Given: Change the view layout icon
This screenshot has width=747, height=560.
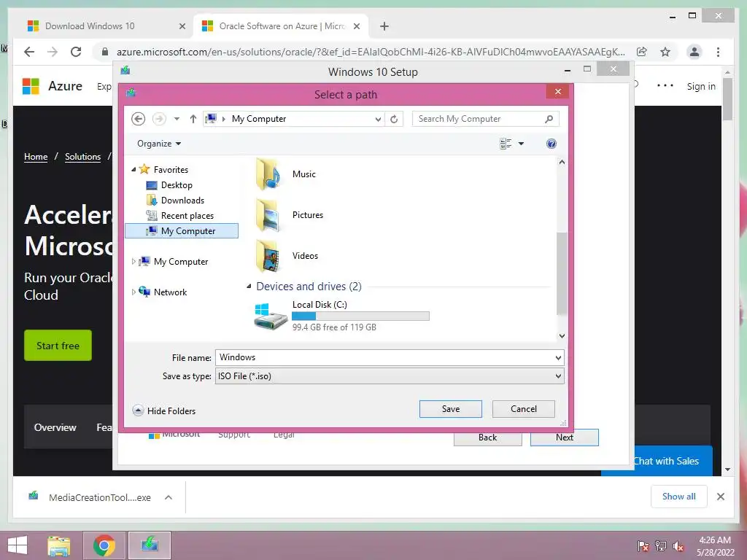Looking at the screenshot, I should point(506,144).
